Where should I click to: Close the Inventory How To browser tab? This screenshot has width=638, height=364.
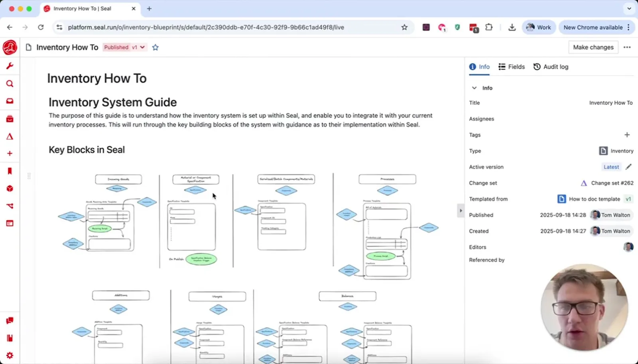tap(134, 8)
